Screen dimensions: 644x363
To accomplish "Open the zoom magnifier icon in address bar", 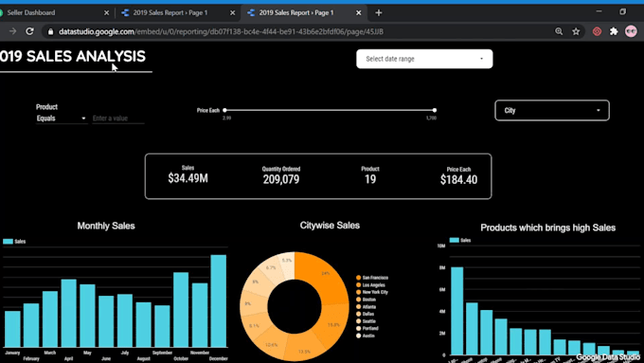I will [x=559, y=31].
